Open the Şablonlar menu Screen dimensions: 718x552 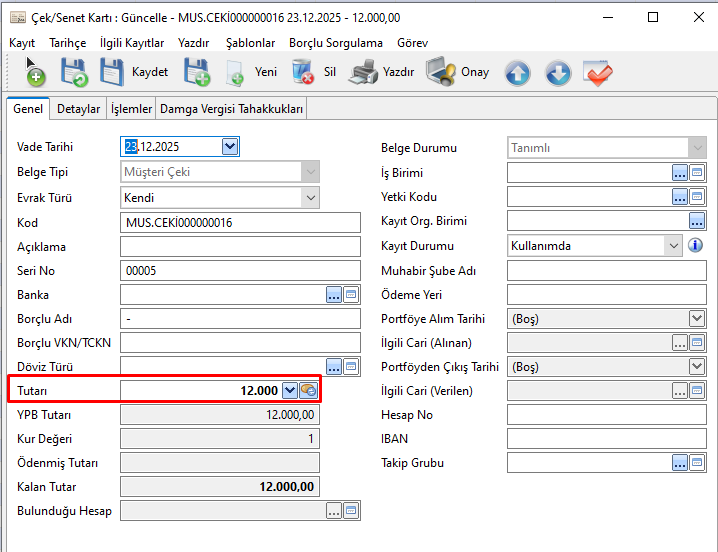pos(250,43)
